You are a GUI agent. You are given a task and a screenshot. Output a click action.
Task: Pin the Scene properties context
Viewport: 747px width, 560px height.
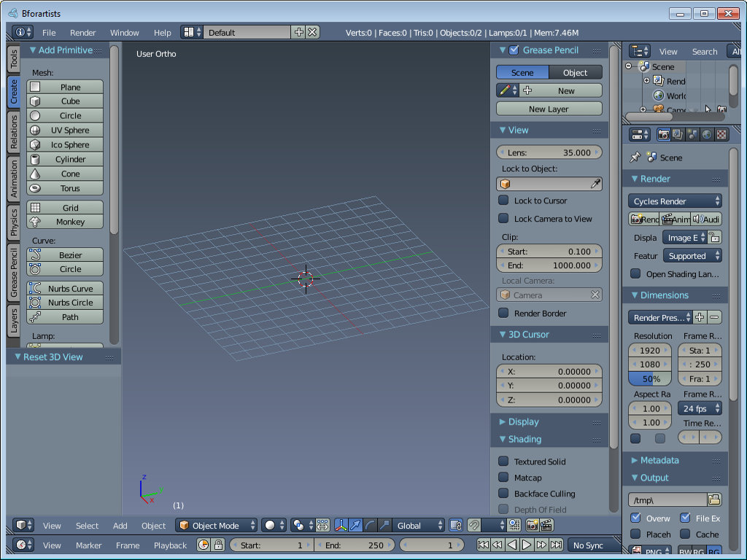(635, 157)
